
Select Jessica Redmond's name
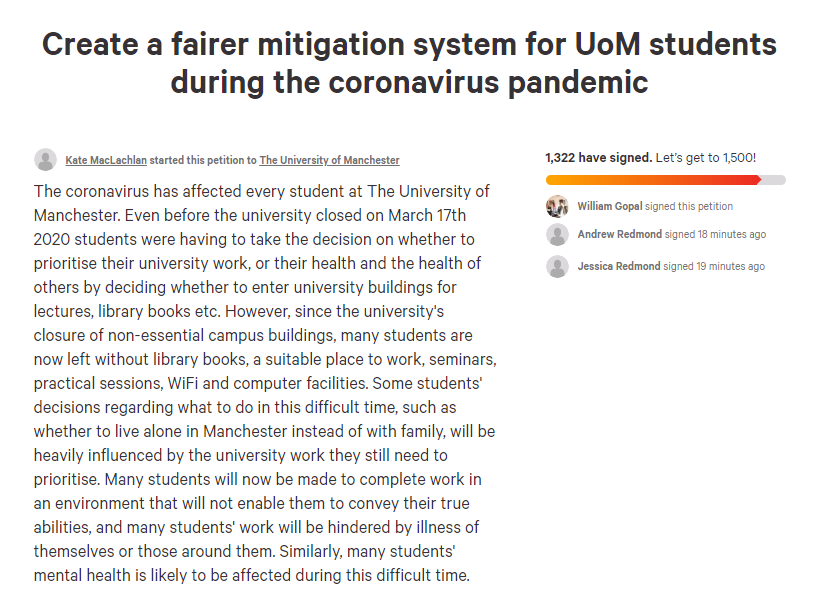click(619, 266)
